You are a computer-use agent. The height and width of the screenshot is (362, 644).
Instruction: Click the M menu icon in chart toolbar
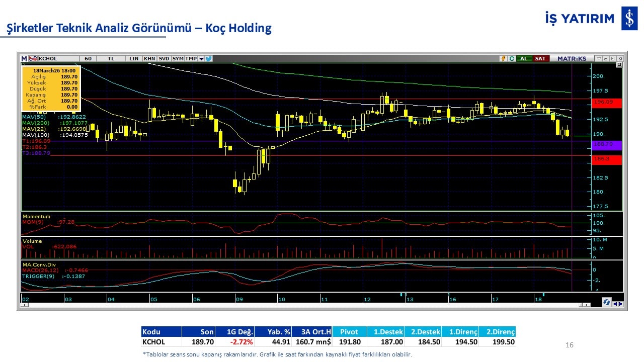point(24,58)
